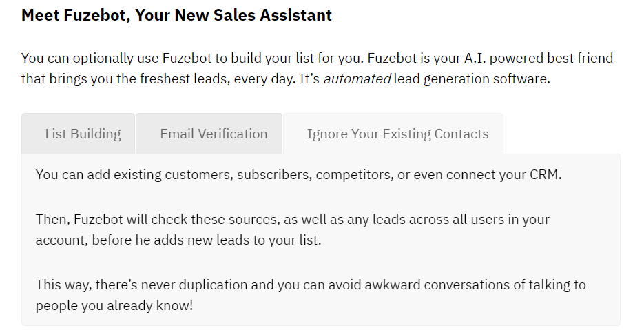
Task: Click the Meet Fuzebot heading
Action: (x=176, y=15)
